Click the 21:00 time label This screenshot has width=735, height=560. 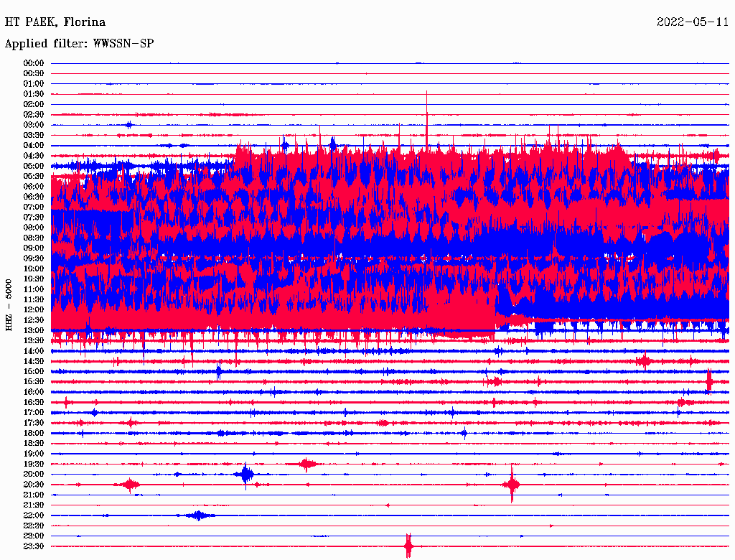(34, 495)
